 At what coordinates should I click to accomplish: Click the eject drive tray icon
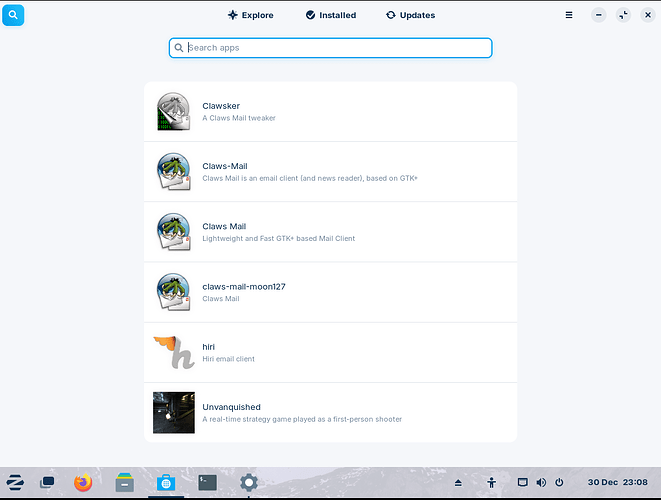458,483
